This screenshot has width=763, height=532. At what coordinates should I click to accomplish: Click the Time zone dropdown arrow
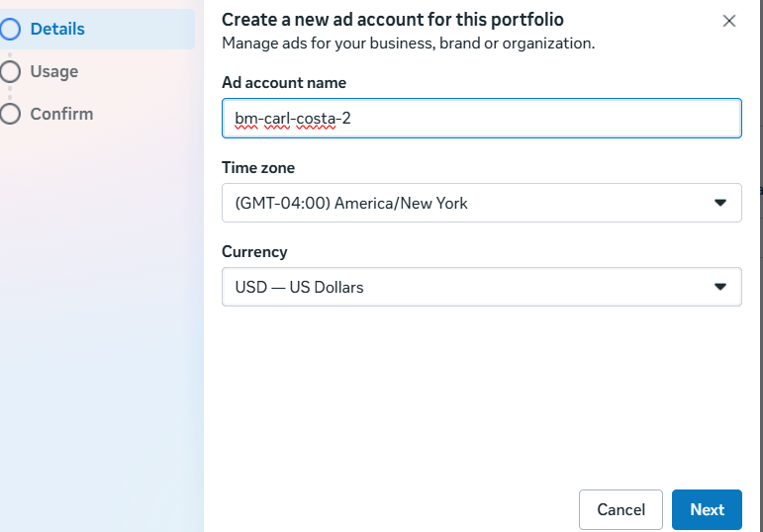tap(720, 203)
